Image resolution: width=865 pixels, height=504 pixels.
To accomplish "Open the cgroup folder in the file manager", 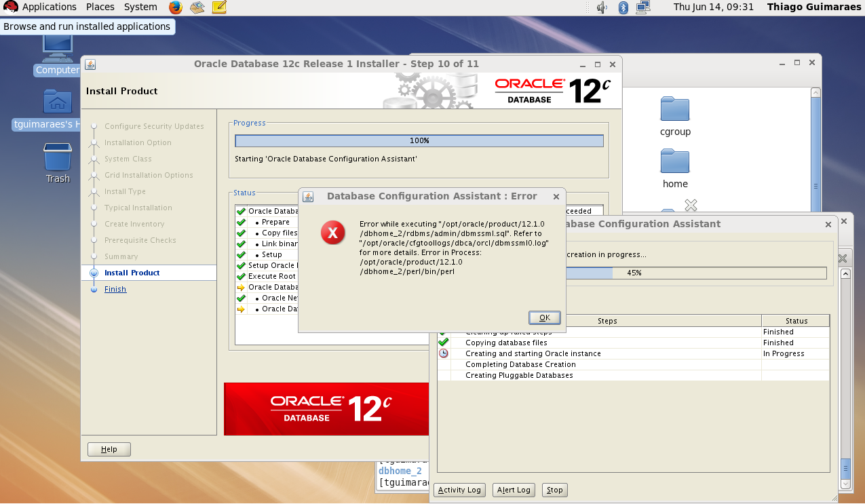I will pos(674,110).
